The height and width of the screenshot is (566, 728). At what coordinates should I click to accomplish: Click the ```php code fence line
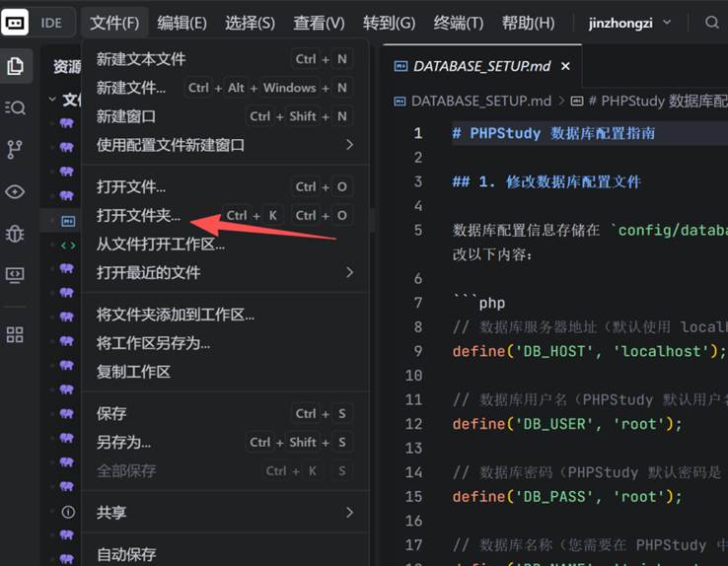tap(479, 303)
